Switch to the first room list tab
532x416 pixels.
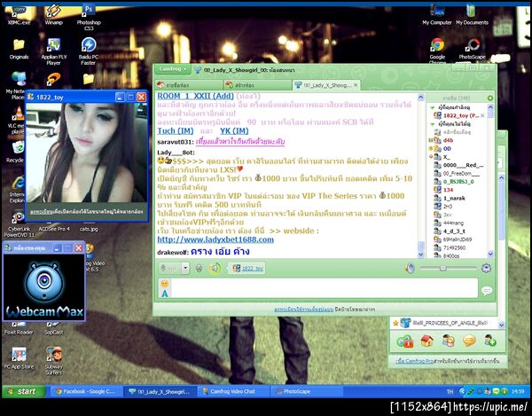tap(189, 85)
